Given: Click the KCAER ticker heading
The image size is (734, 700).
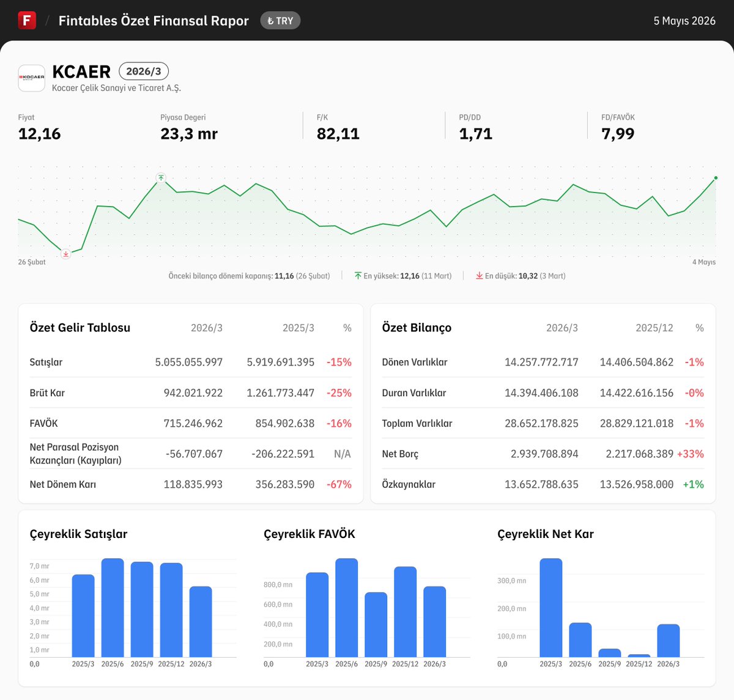Looking at the screenshot, I should tap(81, 72).
